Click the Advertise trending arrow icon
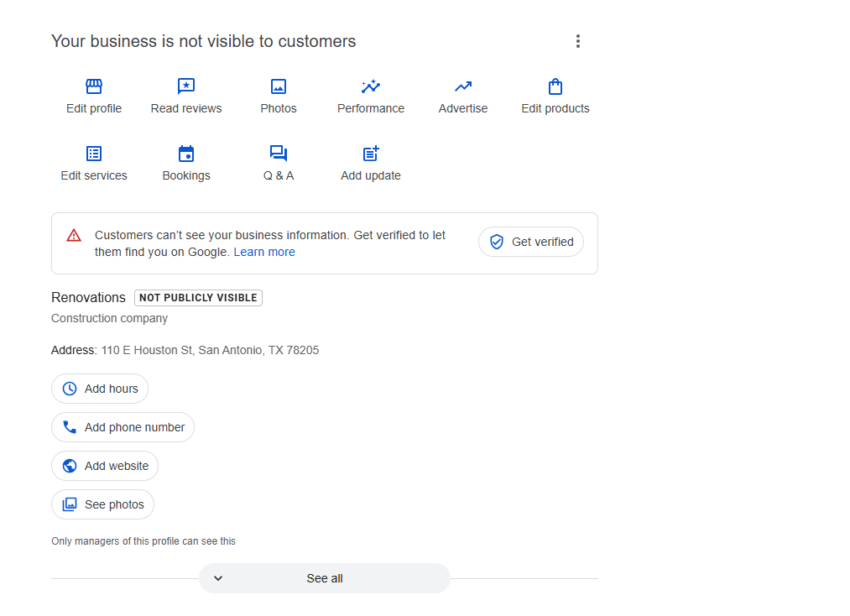The height and width of the screenshot is (616, 850). pyautogui.click(x=463, y=86)
